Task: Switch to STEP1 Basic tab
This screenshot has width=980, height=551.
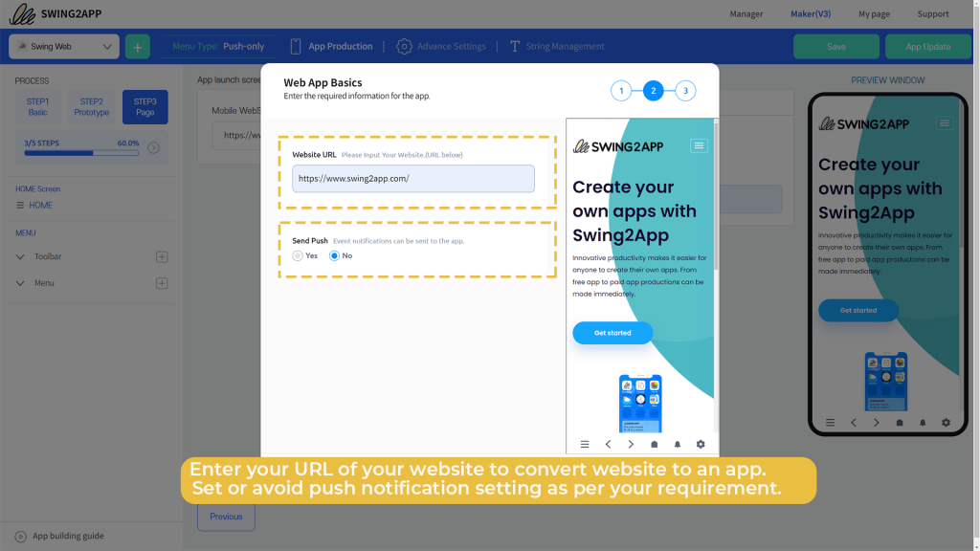Action: (x=37, y=107)
